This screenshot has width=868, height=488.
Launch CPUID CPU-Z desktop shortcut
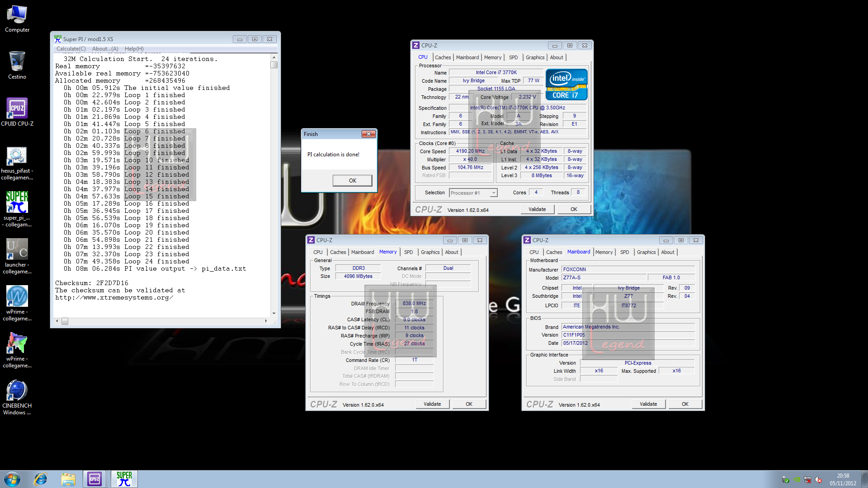click(17, 112)
